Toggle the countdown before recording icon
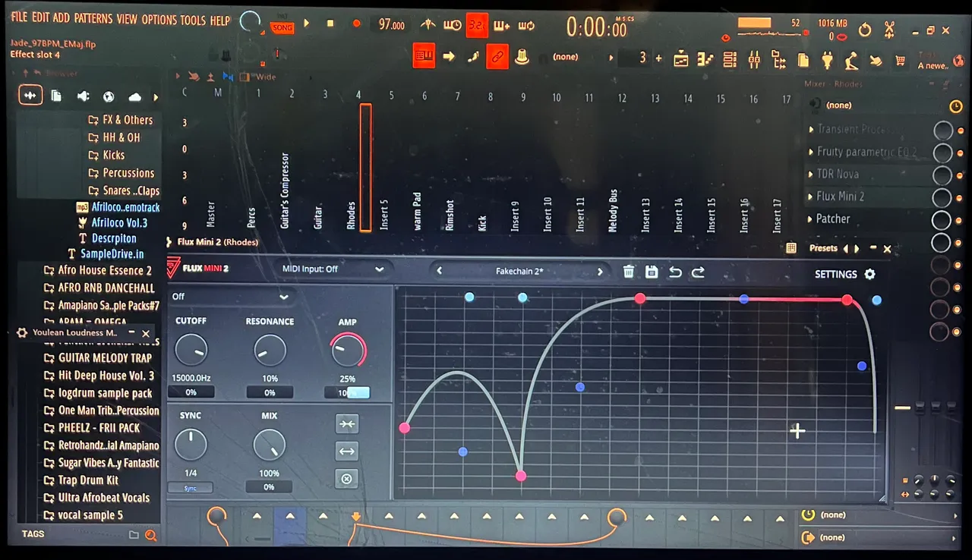Viewport: 972px width, 560px height. tap(477, 24)
